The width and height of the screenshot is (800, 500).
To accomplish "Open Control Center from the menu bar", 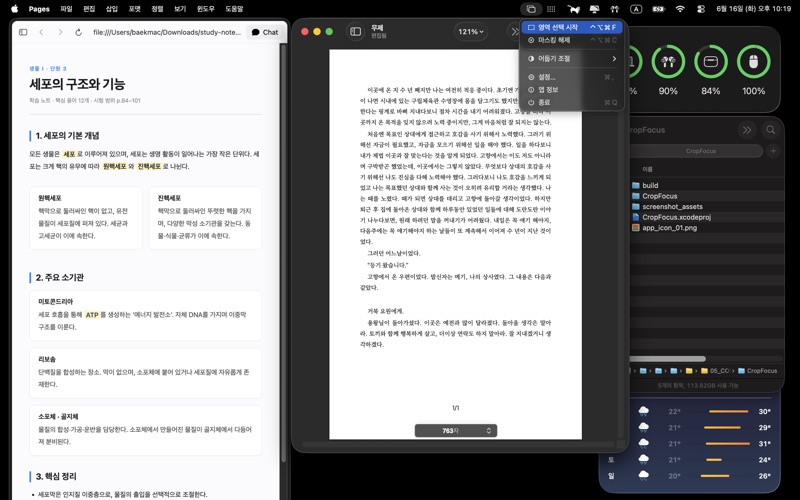I will (x=701, y=9).
